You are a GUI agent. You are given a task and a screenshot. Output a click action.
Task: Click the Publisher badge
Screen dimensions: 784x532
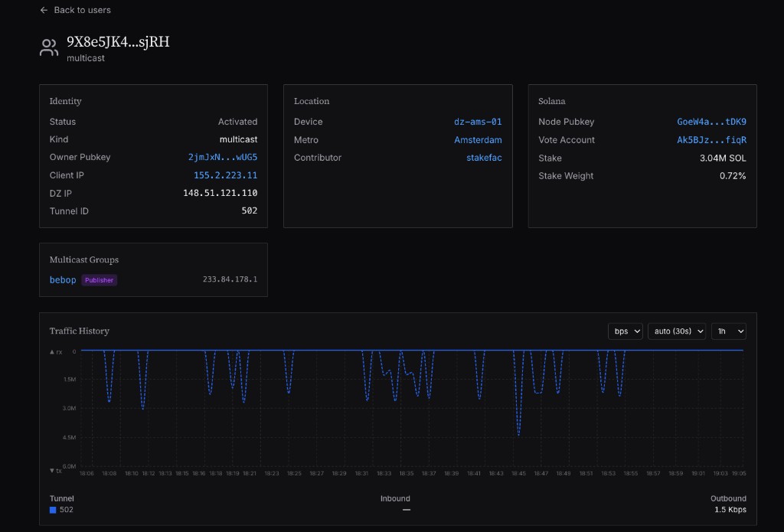tap(100, 280)
